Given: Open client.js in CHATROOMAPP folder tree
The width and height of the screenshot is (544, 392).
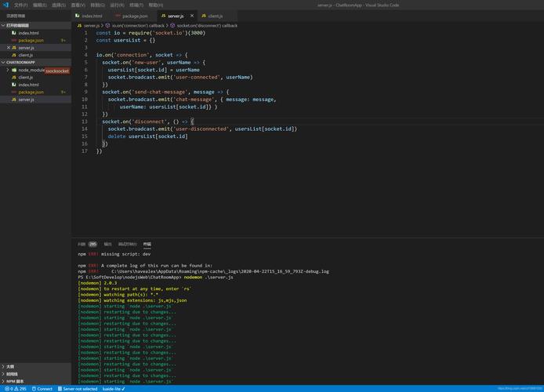Looking at the screenshot, I should (x=35, y=78).
